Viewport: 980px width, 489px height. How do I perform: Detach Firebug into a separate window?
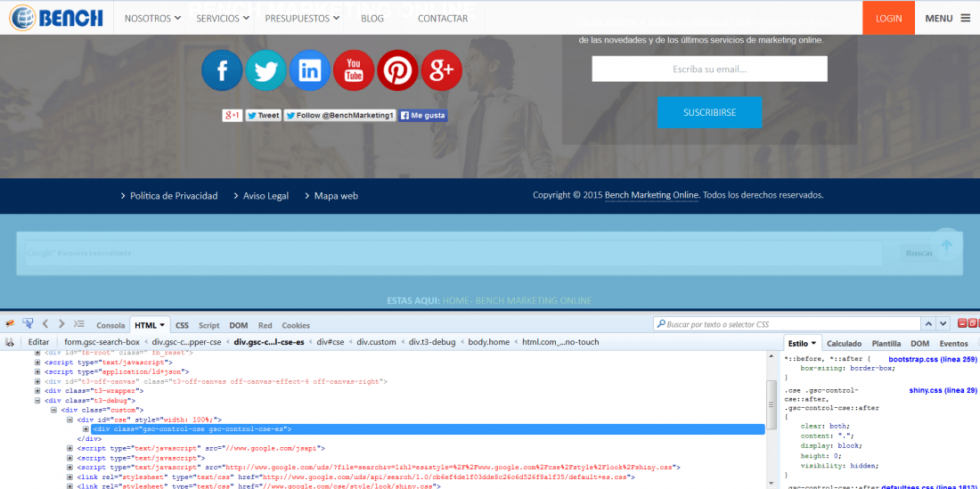click(x=971, y=322)
